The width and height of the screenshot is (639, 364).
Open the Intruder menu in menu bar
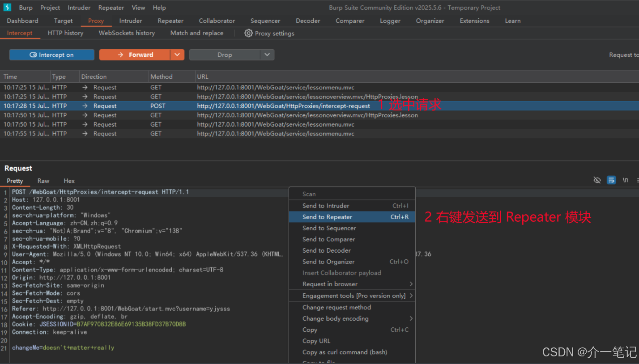point(79,8)
